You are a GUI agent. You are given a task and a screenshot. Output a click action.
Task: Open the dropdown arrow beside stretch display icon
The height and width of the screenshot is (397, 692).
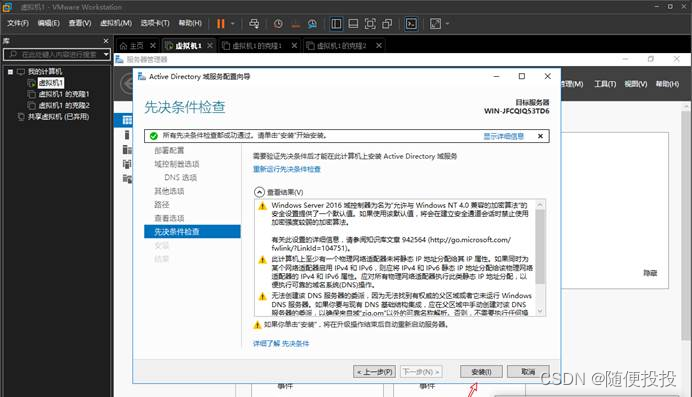pyautogui.click(x=447, y=24)
